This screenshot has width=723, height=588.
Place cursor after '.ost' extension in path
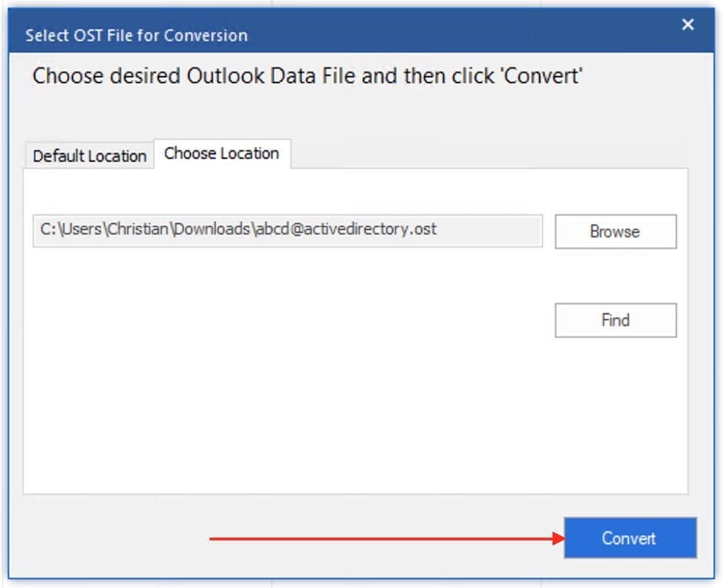pyautogui.click(x=438, y=229)
